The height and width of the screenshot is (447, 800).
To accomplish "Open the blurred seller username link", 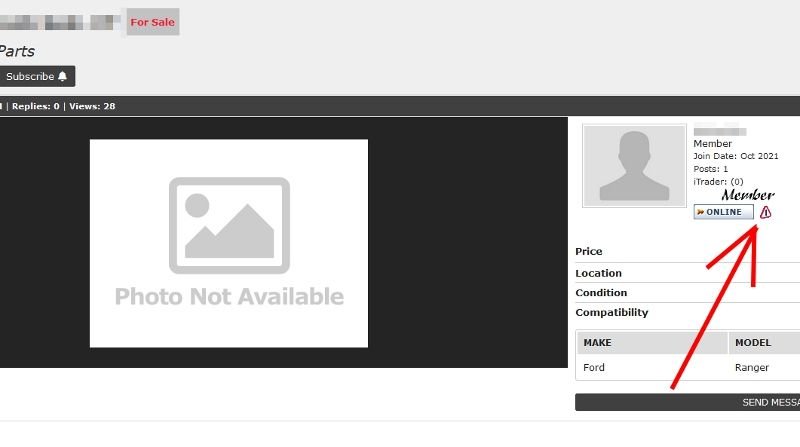I will (x=720, y=131).
